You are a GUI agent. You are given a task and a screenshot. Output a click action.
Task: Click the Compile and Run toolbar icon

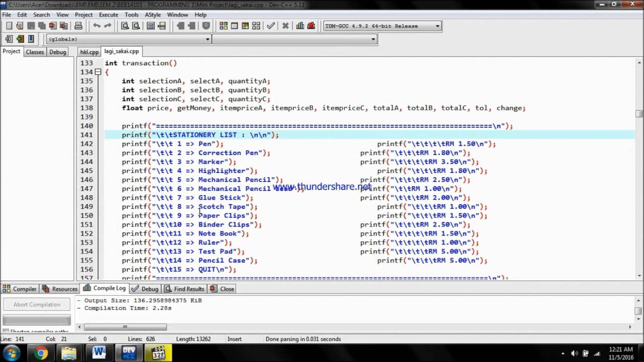246,26
